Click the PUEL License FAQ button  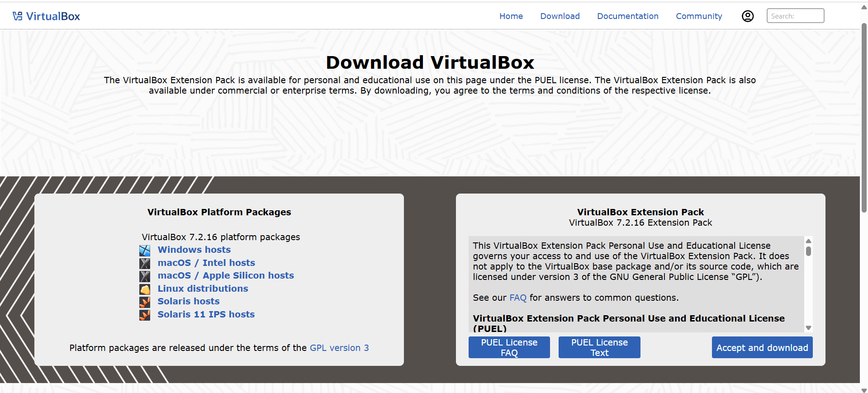pyautogui.click(x=509, y=347)
